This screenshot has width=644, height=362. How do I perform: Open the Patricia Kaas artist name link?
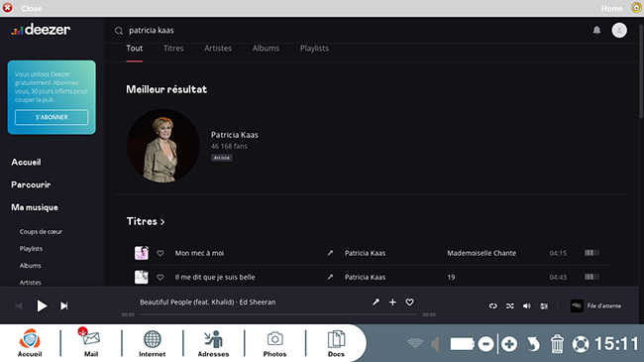(x=235, y=135)
